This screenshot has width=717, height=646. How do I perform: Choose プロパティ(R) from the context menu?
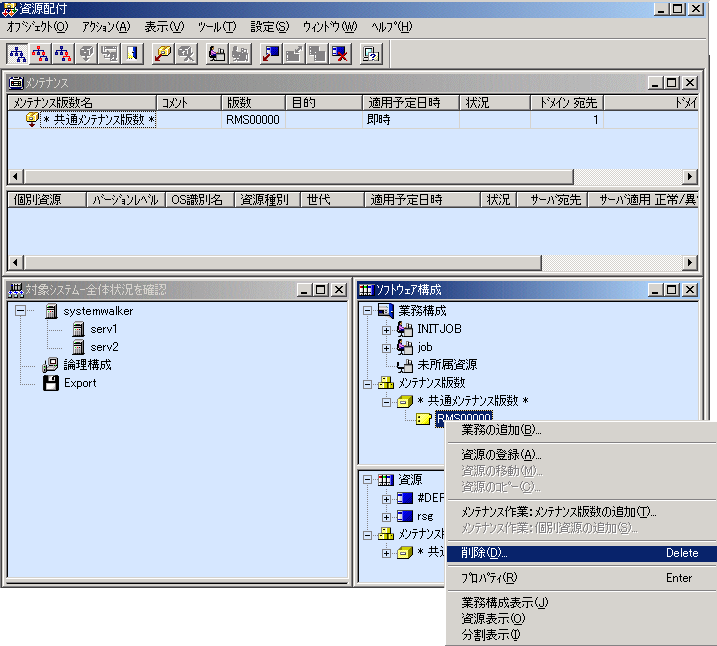pos(489,577)
